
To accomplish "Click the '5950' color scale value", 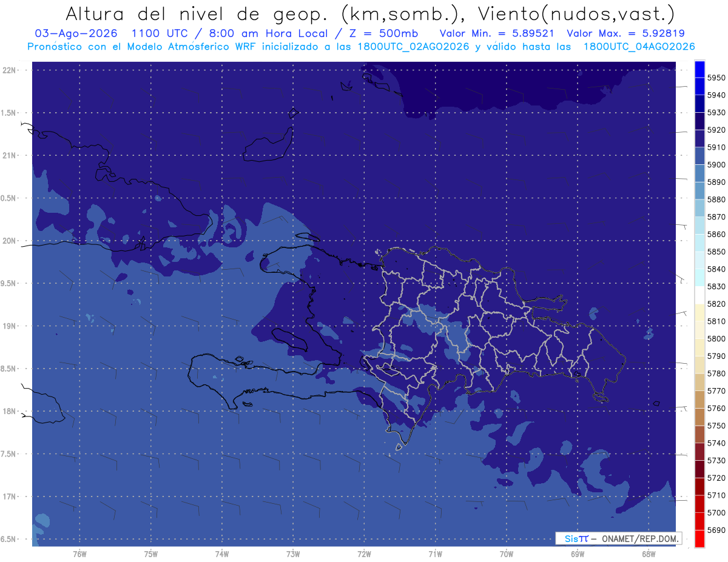I will [716, 78].
